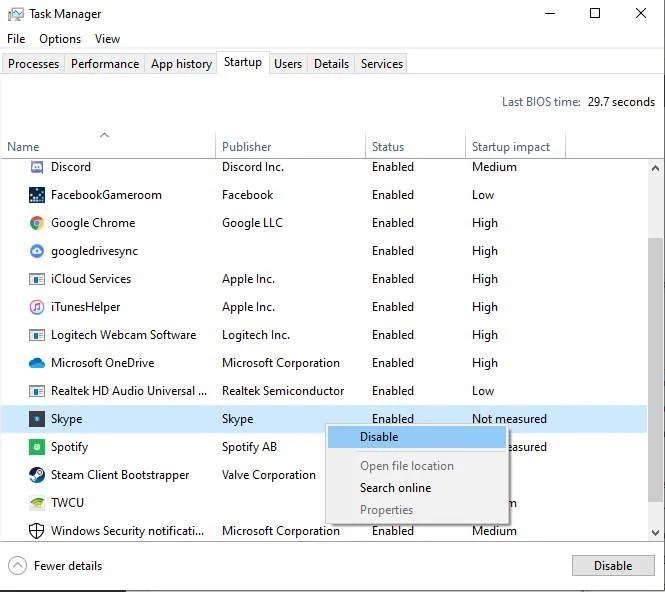
Task: Click the scrollbar up arrow
Action: click(x=655, y=168)
